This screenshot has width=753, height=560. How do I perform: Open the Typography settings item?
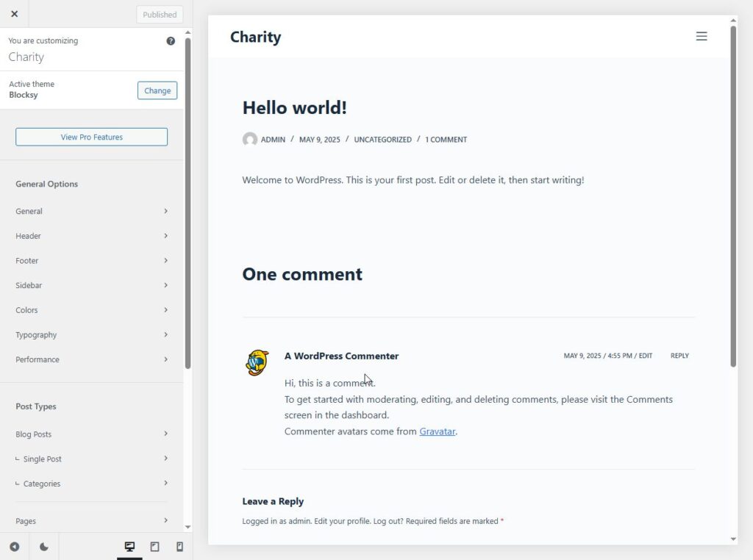92,335
